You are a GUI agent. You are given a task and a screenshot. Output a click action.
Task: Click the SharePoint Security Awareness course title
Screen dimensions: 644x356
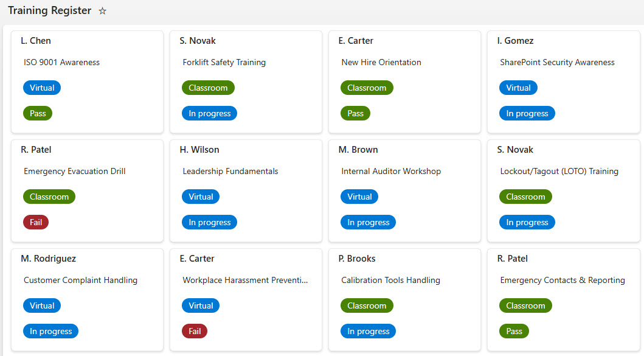click(x=557, y=62)
